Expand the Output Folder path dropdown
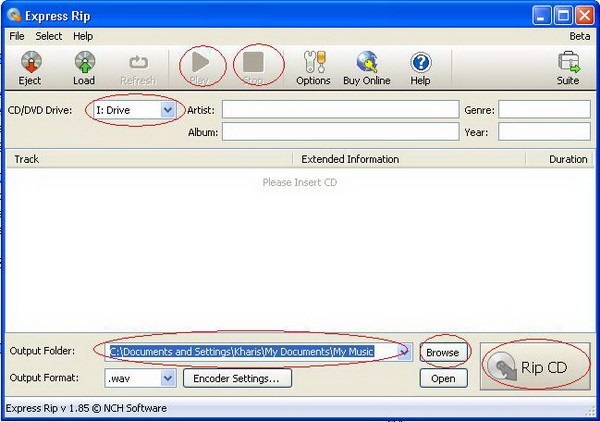The image size is (600, 422). click(405, 352)
